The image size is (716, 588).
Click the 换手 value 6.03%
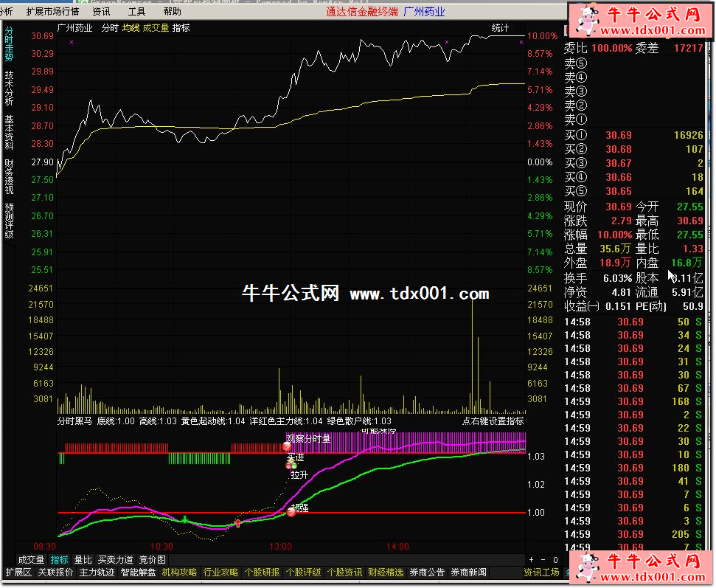(x=617, y=279)
